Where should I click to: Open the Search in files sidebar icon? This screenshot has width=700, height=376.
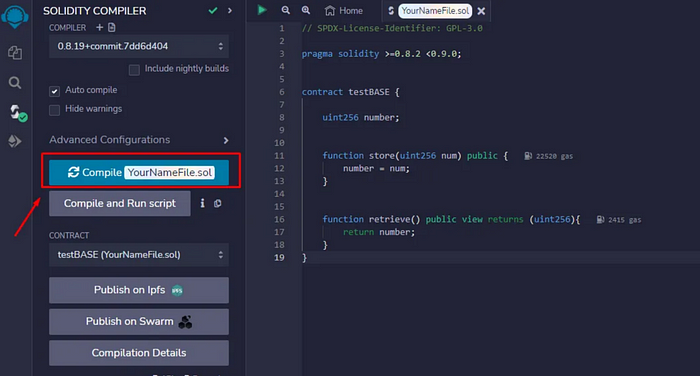coord(15,83)
